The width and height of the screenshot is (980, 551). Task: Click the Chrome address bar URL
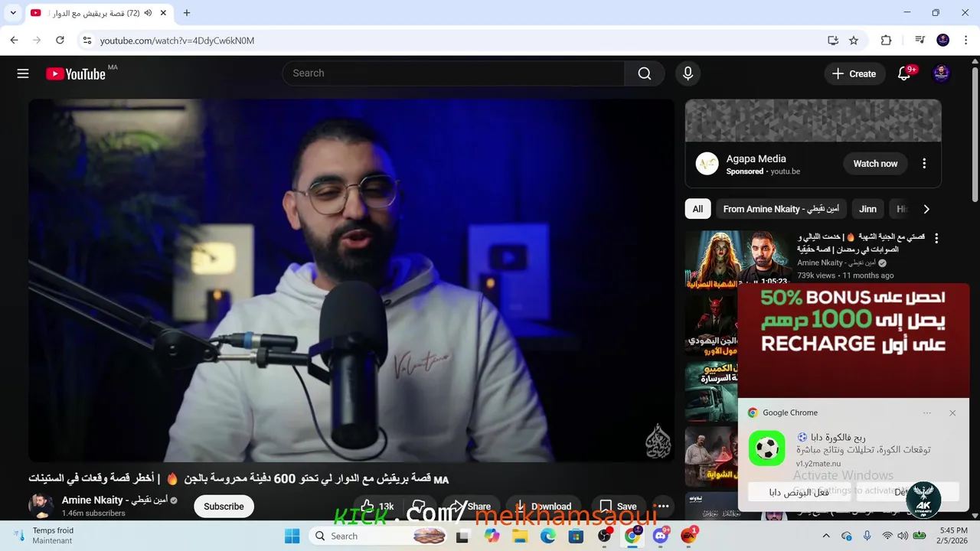coord(177,41)
